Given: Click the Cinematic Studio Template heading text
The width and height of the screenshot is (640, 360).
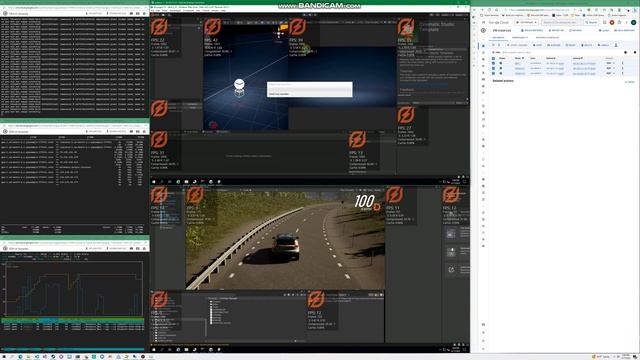Looking at the screenshot, I should click(x=437, y=27).
